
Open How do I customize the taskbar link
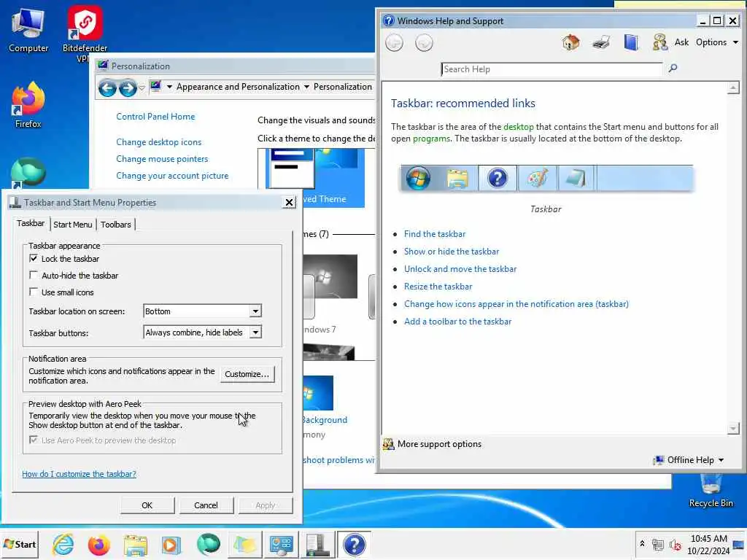pos(79,474)
